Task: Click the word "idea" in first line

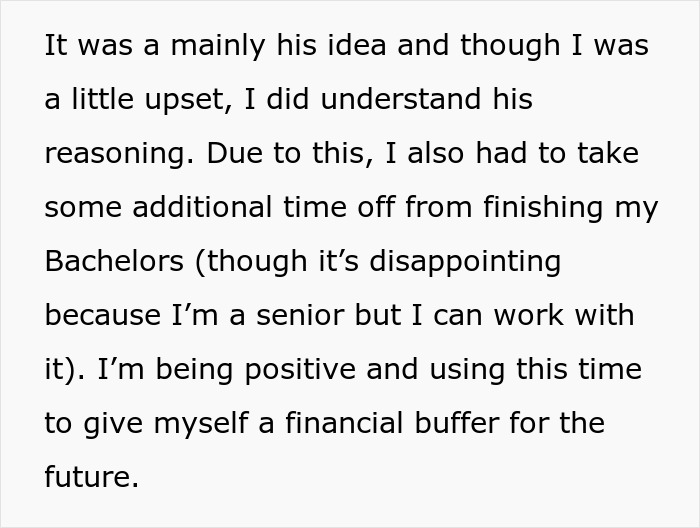Action: tap(357, 45)
